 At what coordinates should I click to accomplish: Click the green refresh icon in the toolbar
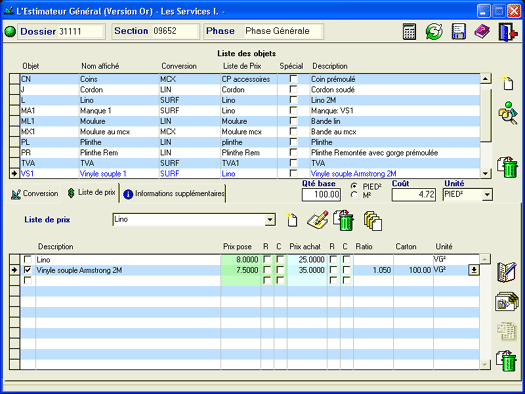pos(434,32)
